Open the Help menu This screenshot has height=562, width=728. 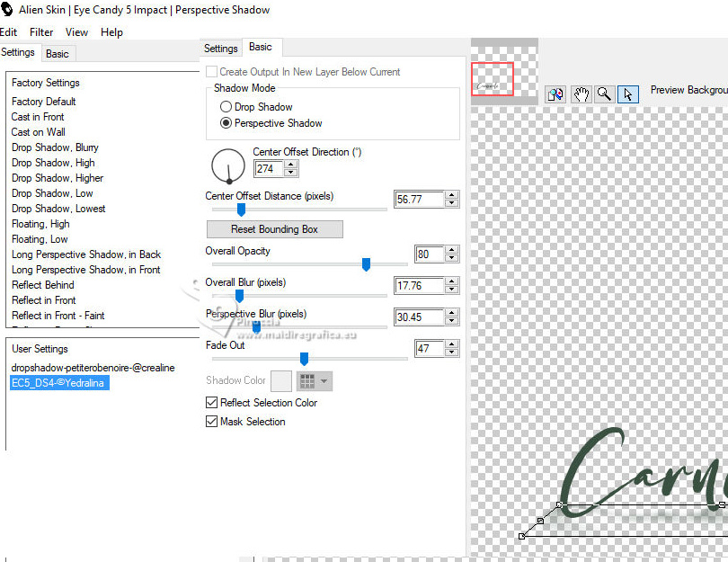pyautogui.click(x=111, y=32)
